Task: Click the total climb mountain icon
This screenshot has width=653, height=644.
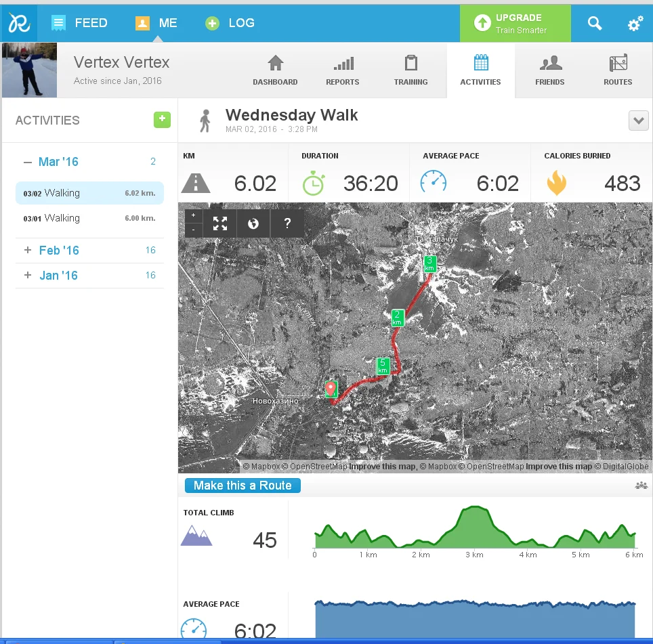Action: (x=196, y=536)
